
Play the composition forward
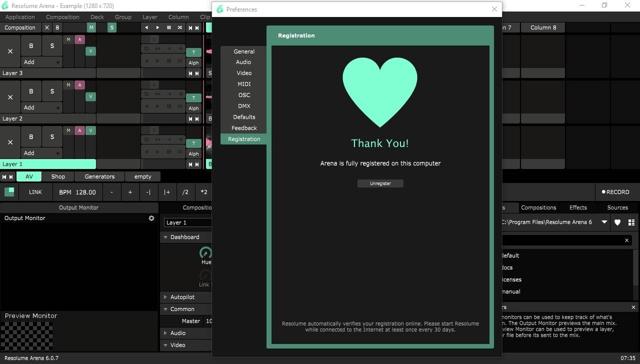(x=157, y=27)
